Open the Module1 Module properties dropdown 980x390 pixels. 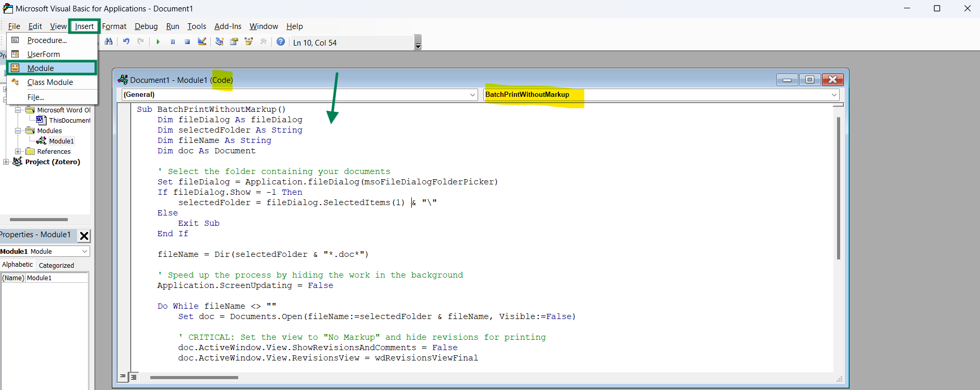click(84, 251)
